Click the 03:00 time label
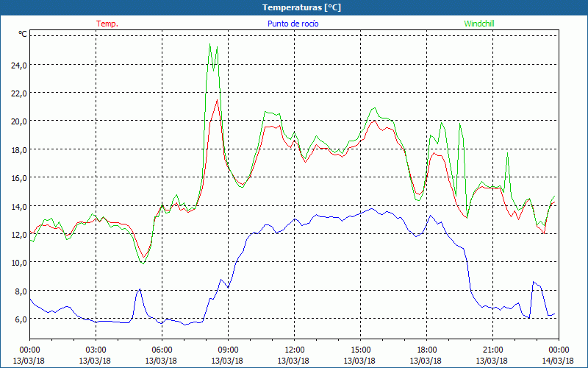The image size is (588, 368). click(96, 350)
